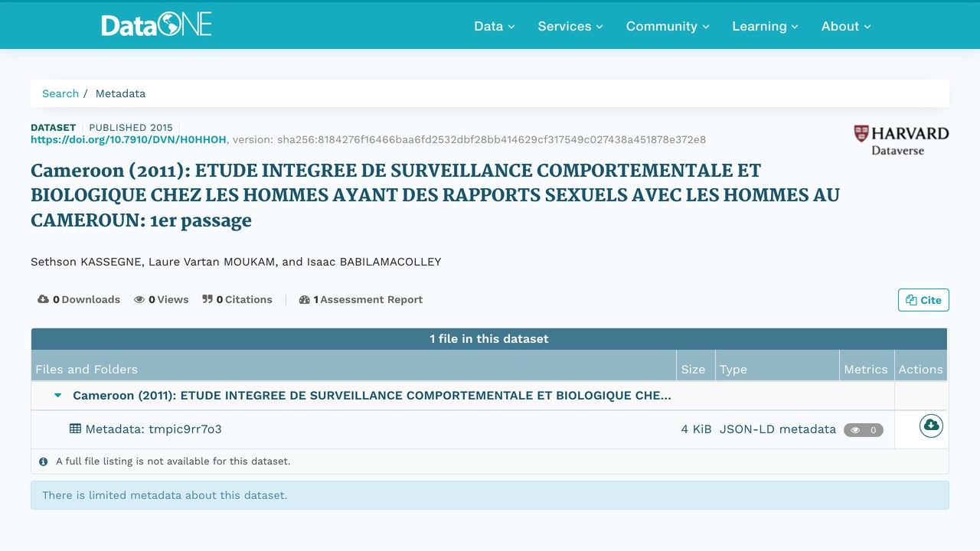Click the eye icon next to 0 Views
Viewport: 980px width, 551px height.
[139, 300]
